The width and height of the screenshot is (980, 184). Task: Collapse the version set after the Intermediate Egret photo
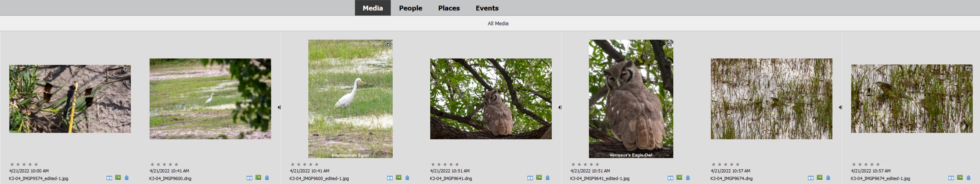(x=279, y=107)
